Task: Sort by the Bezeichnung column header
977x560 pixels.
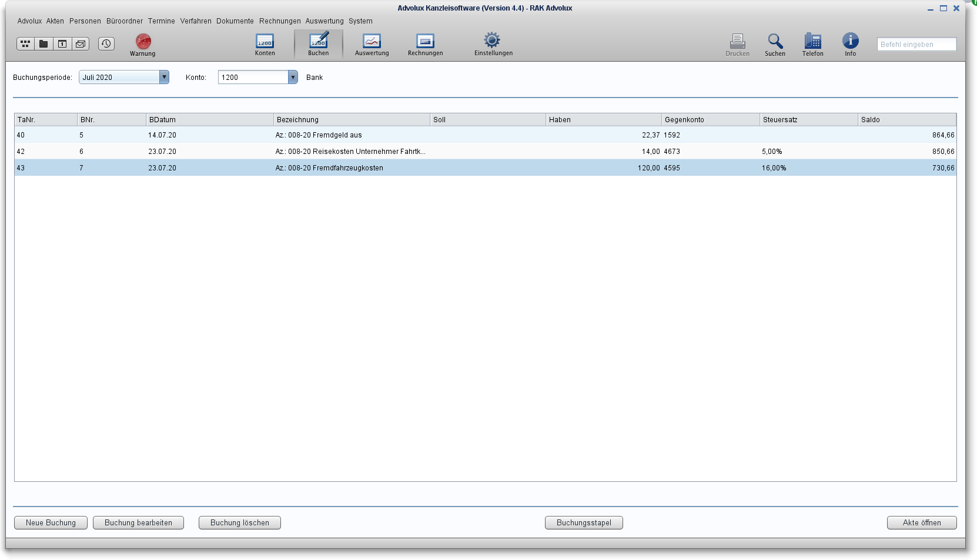Action: coord(352,119)
